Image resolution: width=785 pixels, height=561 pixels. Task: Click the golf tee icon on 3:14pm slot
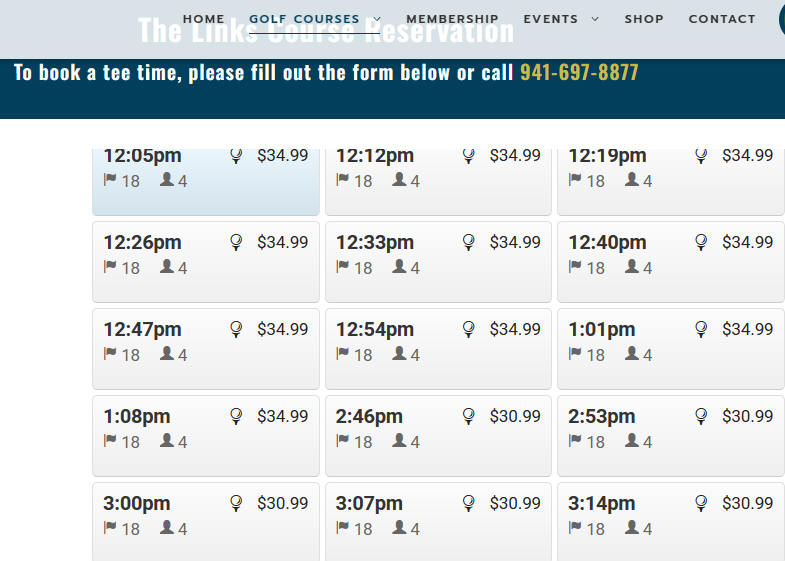[701, 504]
